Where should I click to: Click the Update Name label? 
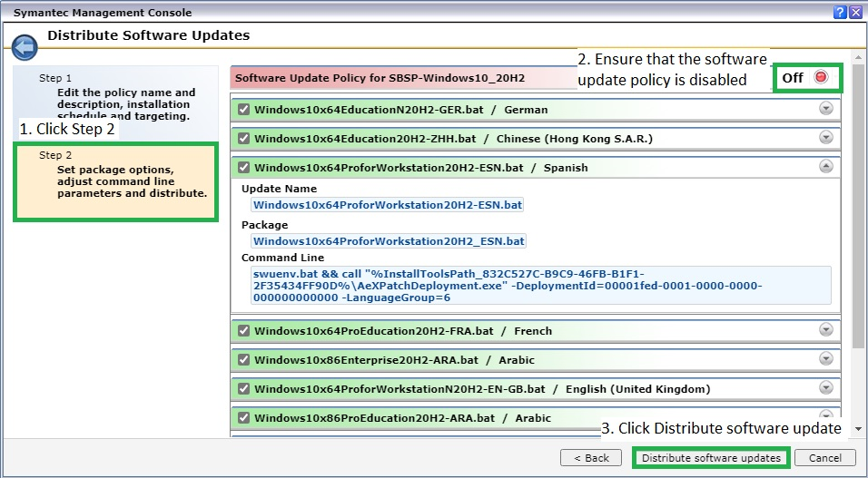click(279, 189)
